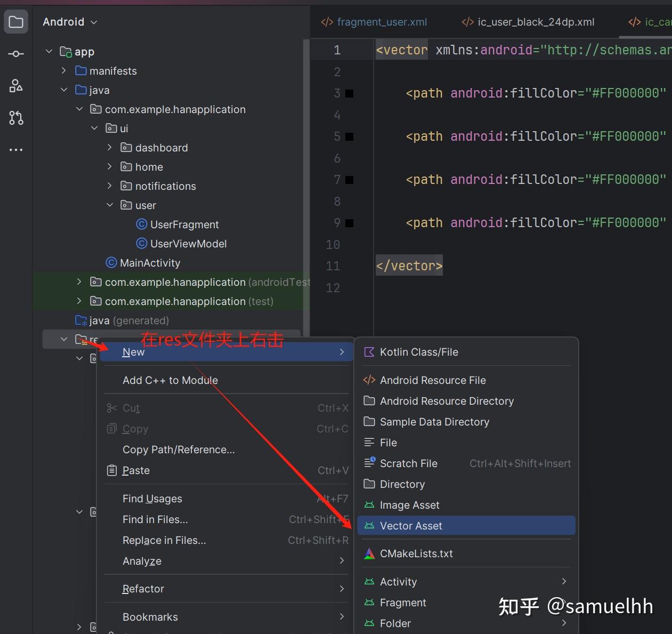The image size is (672, 634).
Task: Choose Android Resource File from the submenu
Action: point(433,380)
